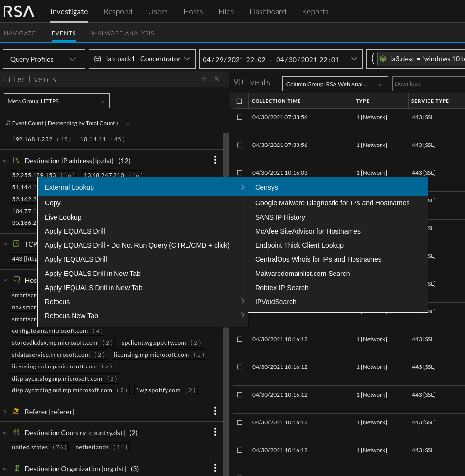
Task: Open the Meta Group: HTTPS dropdown
Action: coord(56,101)
